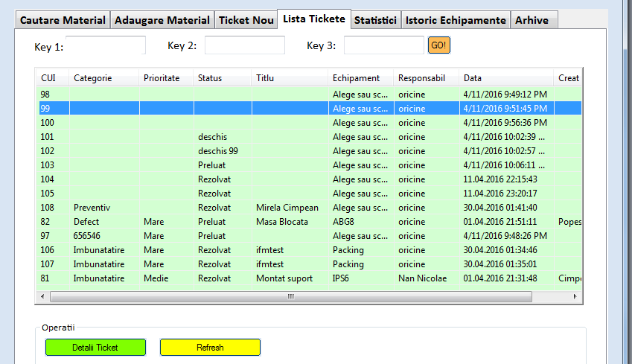The image size is (632, 364).
Task: Click 'Rezolvat' status of ticket 81
Action: (214, 278)
